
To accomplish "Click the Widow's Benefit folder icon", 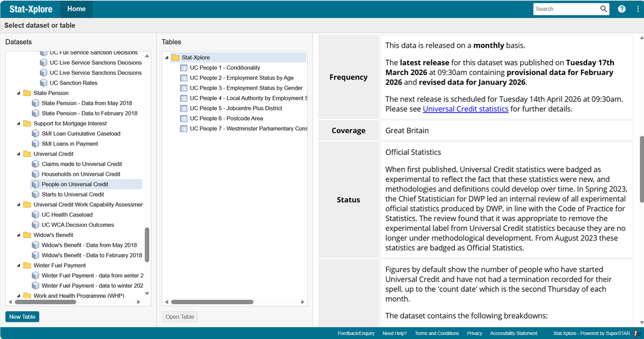I will tap(27, 235).
